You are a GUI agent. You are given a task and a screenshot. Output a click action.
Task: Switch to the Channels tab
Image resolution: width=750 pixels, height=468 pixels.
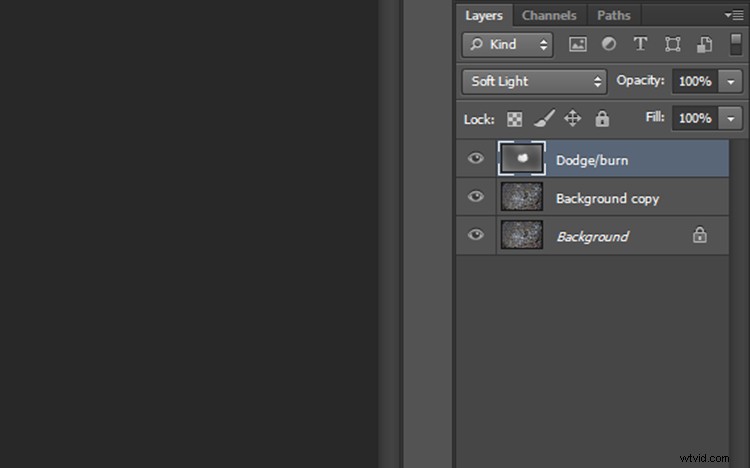click(x=549, y=15)
